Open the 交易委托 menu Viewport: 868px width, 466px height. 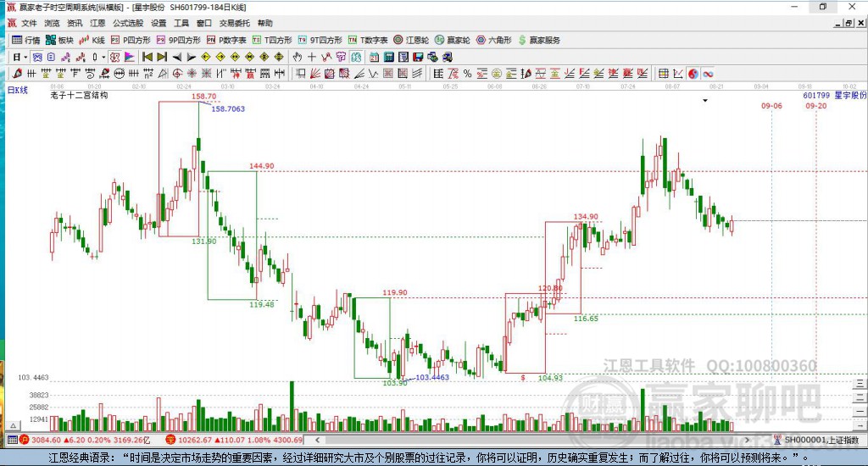(234, 23)
